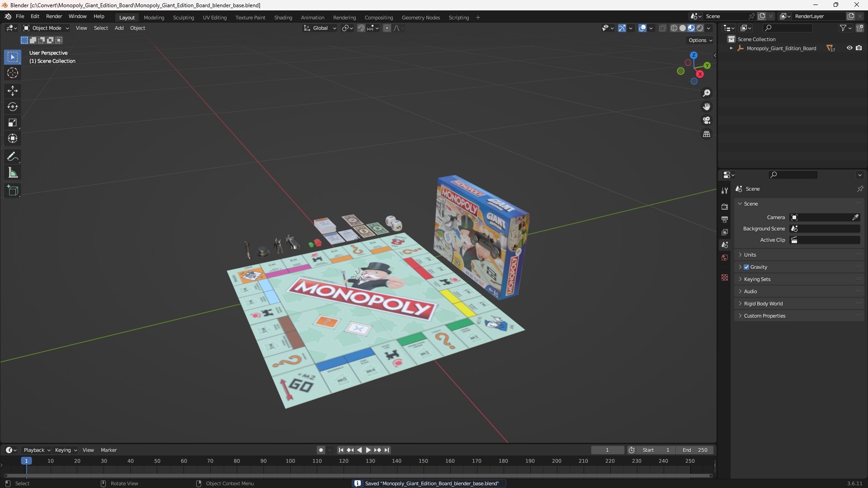Open the Tool properties tab
The image size is (868, 488).
click(x=725, y=191)
